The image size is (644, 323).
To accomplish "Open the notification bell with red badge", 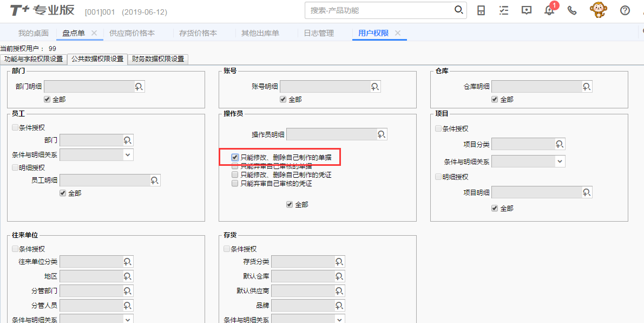I will pyautogui.click(x=549, y=11).
